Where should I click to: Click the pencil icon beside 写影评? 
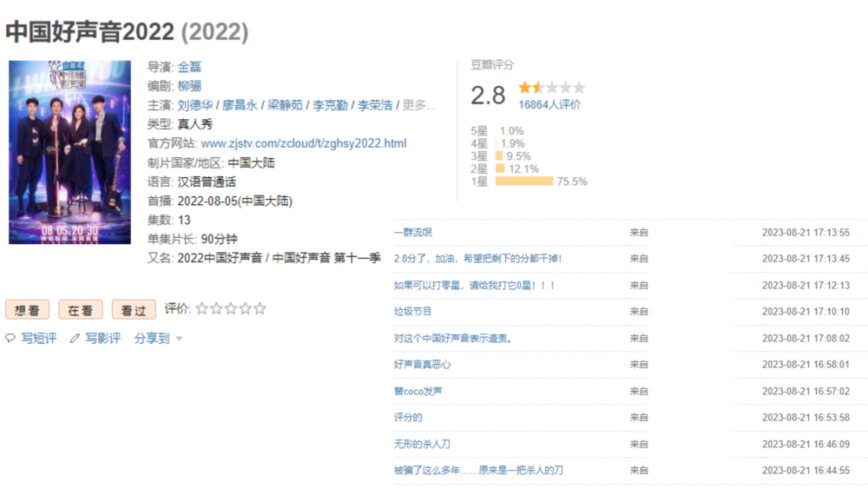[x=75, y=338]
